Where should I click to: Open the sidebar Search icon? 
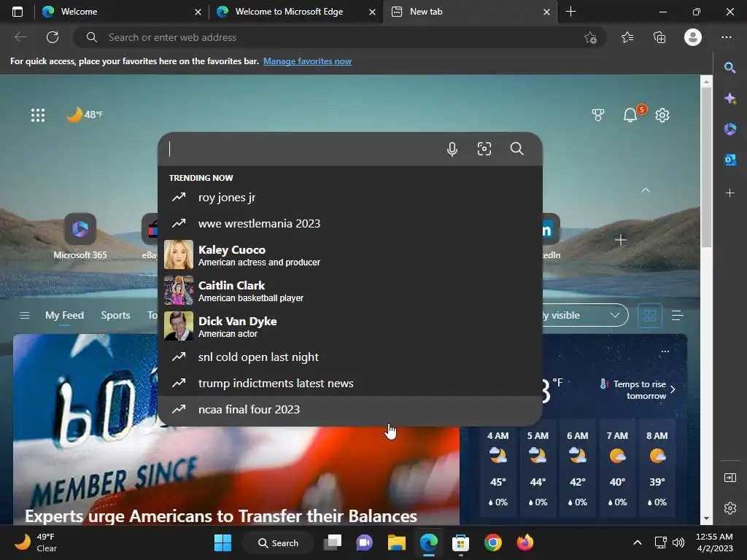click(729, 68)
